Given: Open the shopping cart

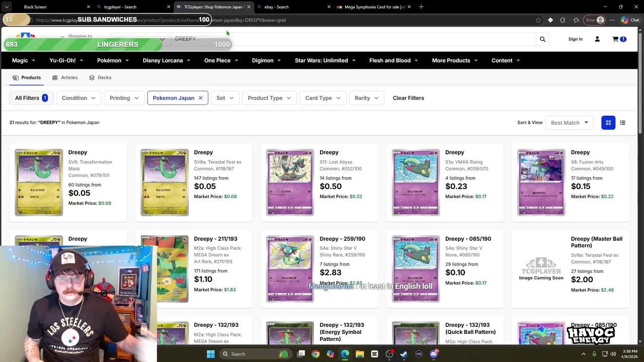Looking at the screenshot, I should point(619,39).
